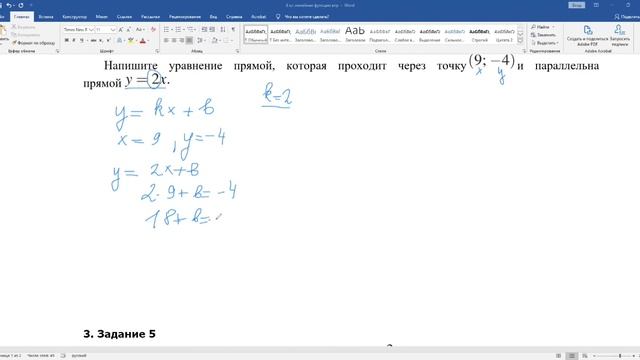Viewport: 640px width, 360px height.
Task: Open Paragraph dialog launcher
Action: (238, 51)
